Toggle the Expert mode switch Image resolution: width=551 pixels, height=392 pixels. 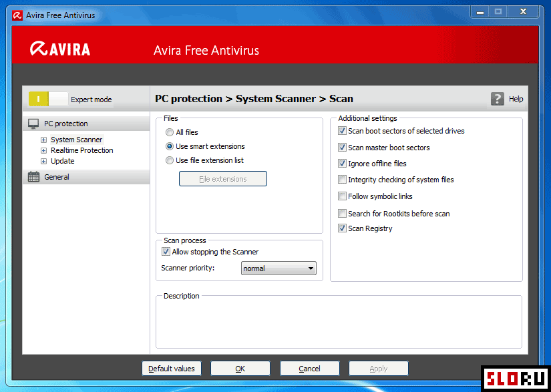tap(48, 99)
